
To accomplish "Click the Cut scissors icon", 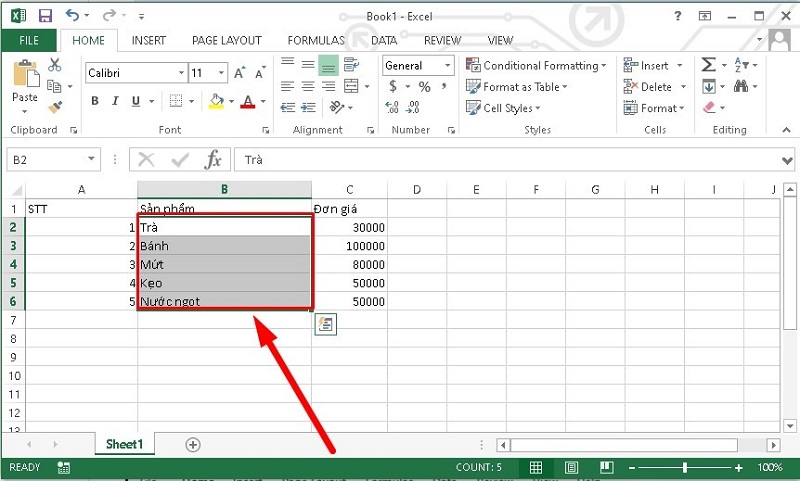I will (x=55, y=65).
